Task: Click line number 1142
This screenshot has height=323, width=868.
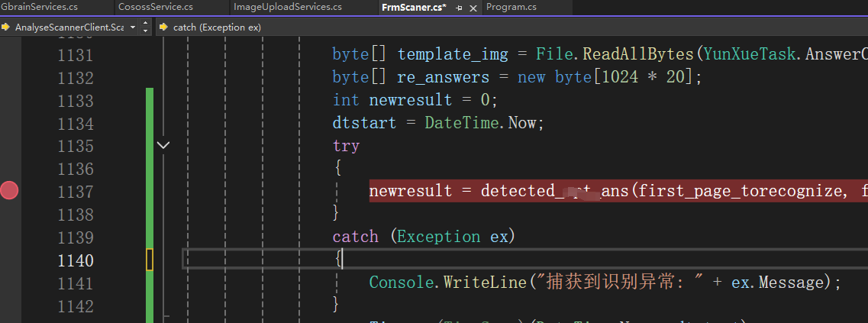Action: pyautogui.click(x=76, y=305)
